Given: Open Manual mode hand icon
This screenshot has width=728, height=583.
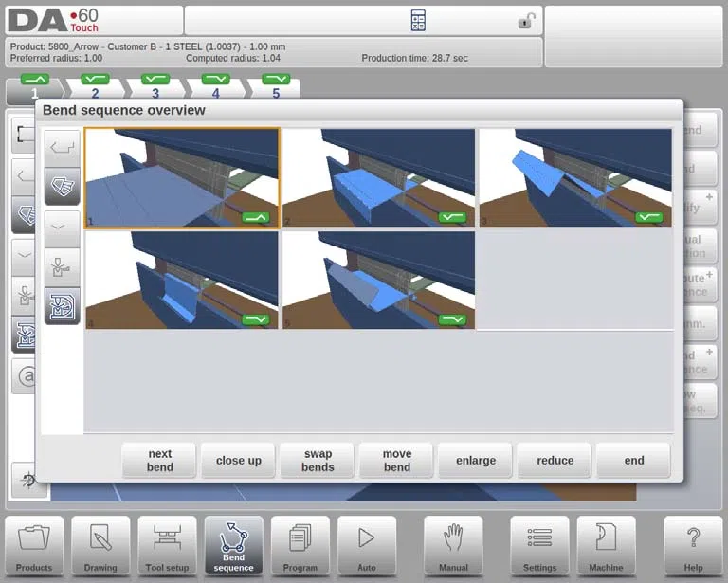Looking at the screenshot, I should 453,546.
